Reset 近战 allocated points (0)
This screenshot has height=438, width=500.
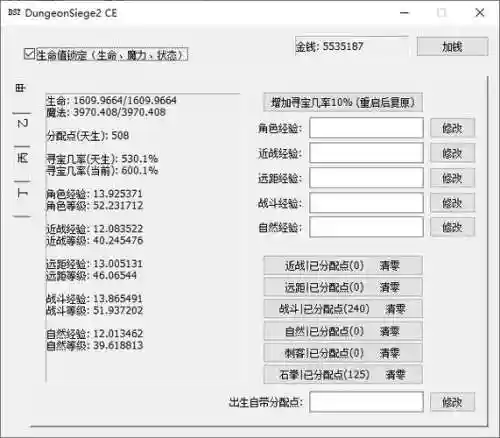point(343,265)
